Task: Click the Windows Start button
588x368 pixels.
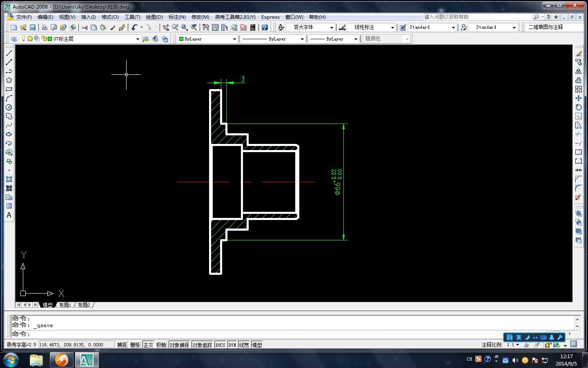Action: [x=11, y=360]
